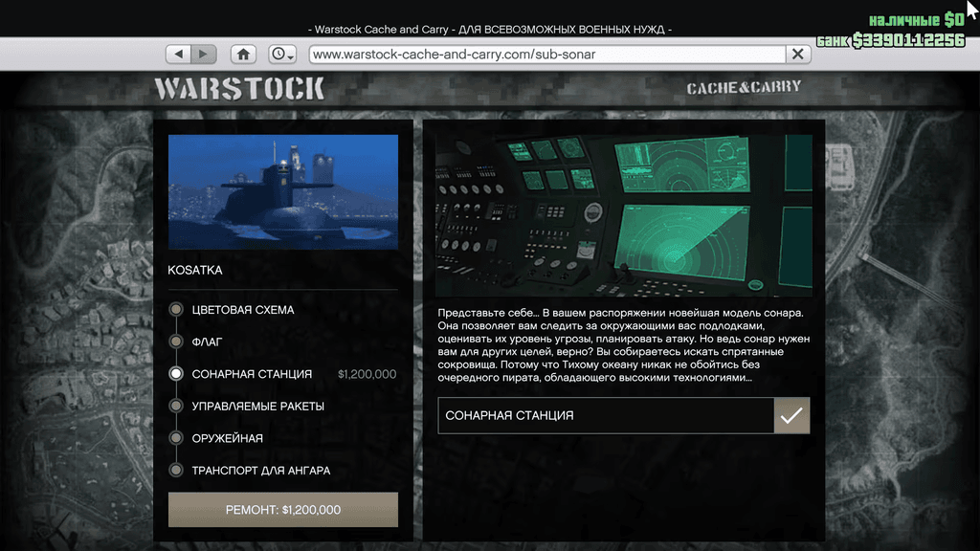Open the browsing history clock dropdown
This screenshot has width=980, height=551.
coord(282,55)
